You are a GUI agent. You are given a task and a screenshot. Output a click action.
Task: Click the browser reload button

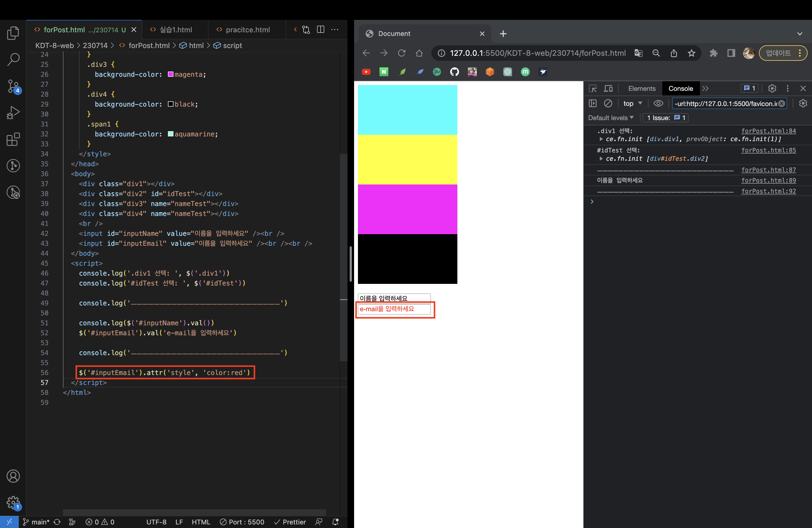[401, 53]
